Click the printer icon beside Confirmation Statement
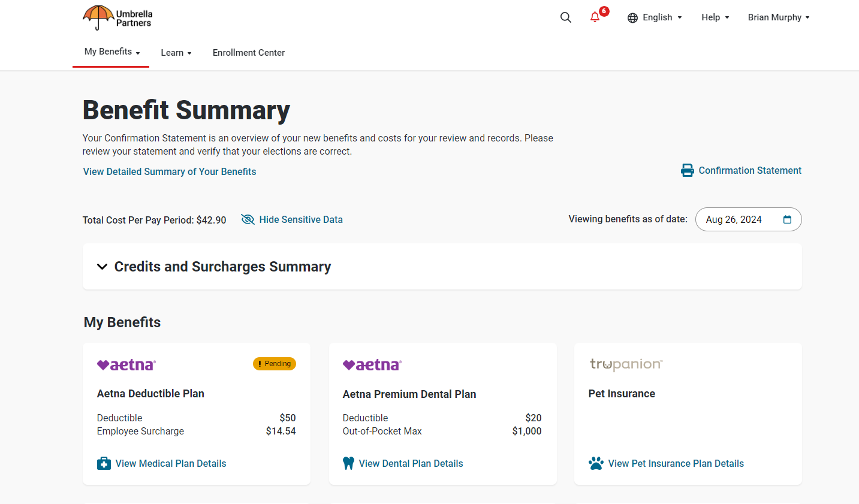The image size is (859, 504). pyautogui.click(x=687, y=170)
